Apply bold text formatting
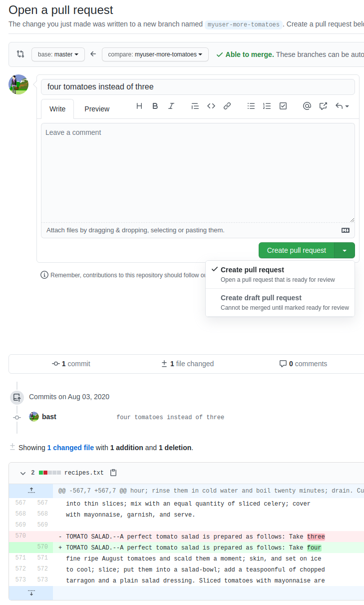This screenshot has height=605, width=364. click(155, 106)
